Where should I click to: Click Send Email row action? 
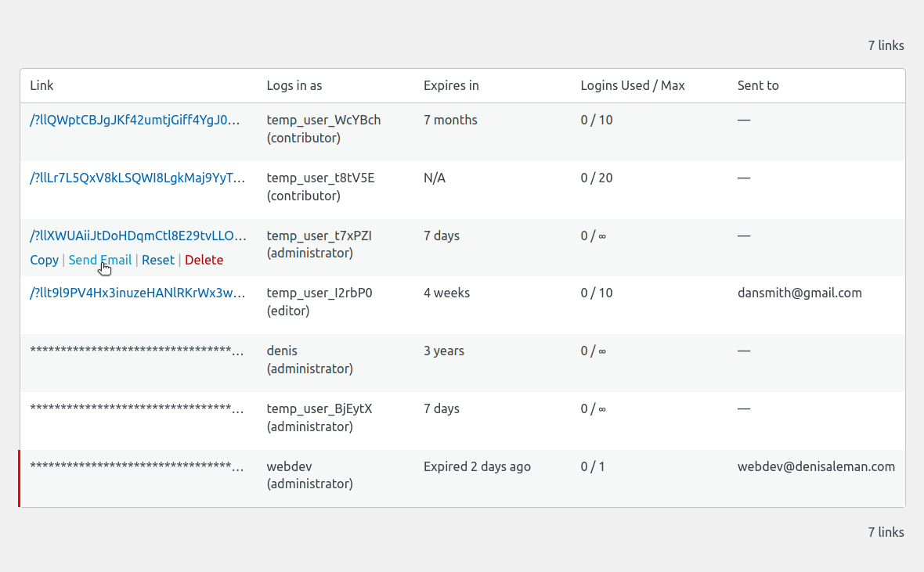[x=99, y=260]
